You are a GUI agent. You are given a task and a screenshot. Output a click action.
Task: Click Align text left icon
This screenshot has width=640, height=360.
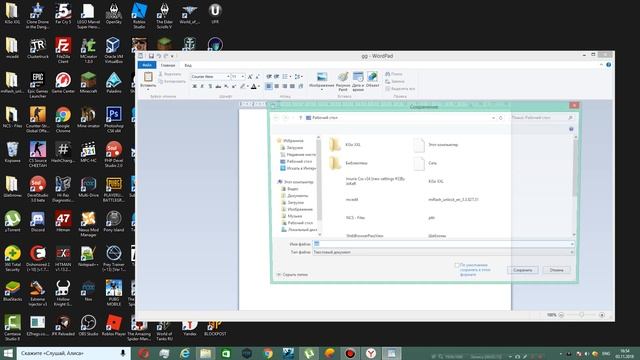click(269, 86)
